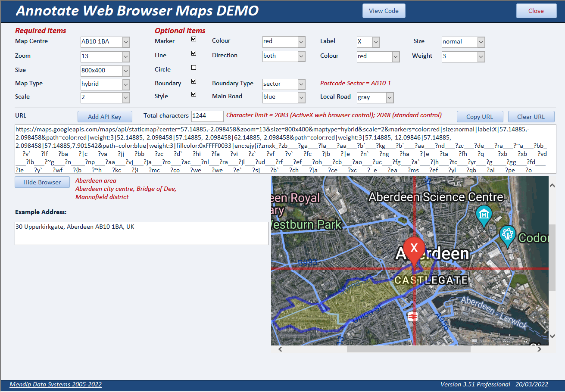The height and width of the screenshot is (392, 565).
Task: Click the Total characters field
Action: coord(207,116)
